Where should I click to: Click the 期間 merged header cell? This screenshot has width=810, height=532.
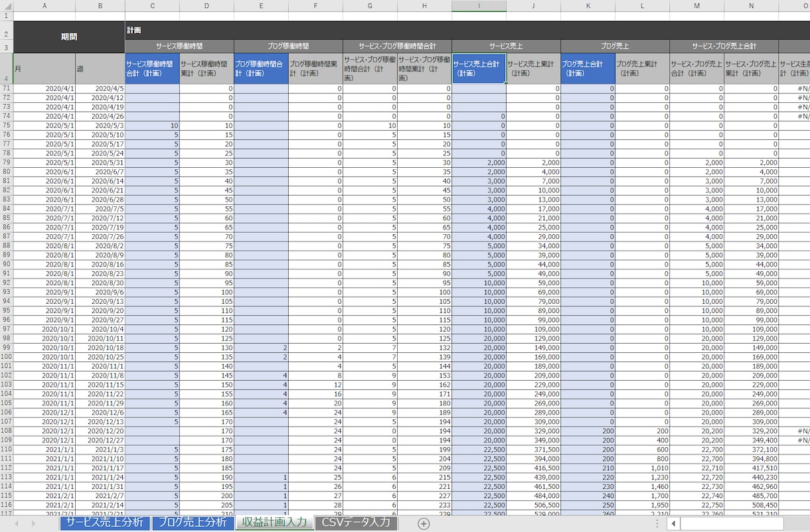coord(69,37)
